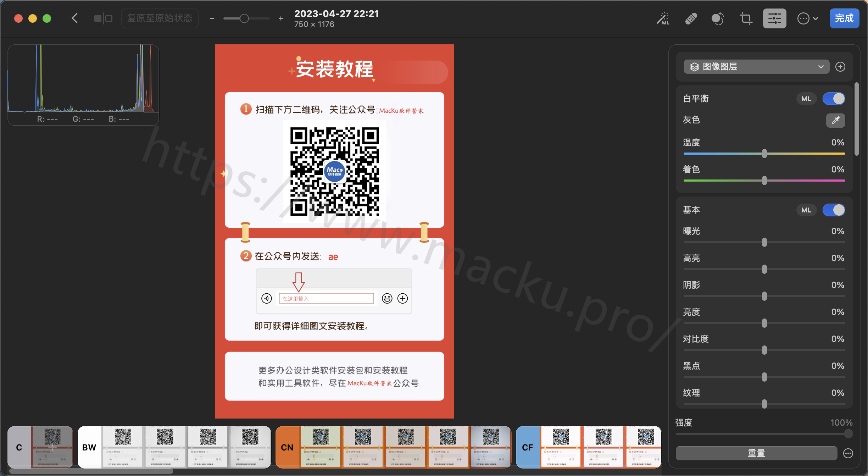Viewport: 868px width, 476px height.
Task: Toggle the 基本 switch off
Action: click(x=834, y=210)
